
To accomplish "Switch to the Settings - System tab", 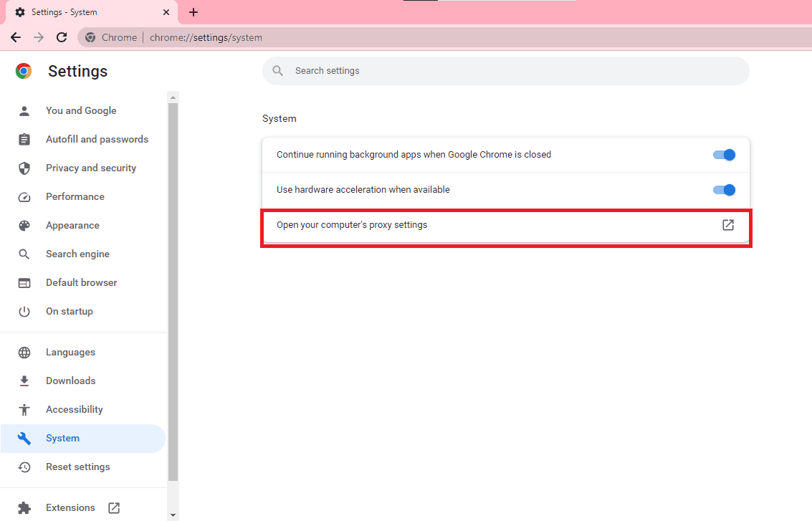I will click(x=86, y=12).
